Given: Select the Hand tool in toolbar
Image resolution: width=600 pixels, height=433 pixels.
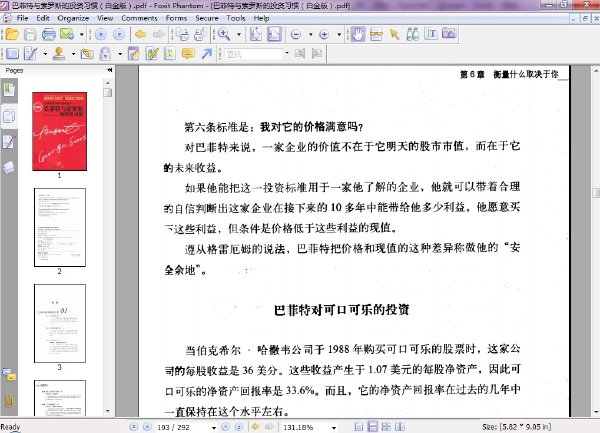Looking at the screenshot, I should pos(358,34).
